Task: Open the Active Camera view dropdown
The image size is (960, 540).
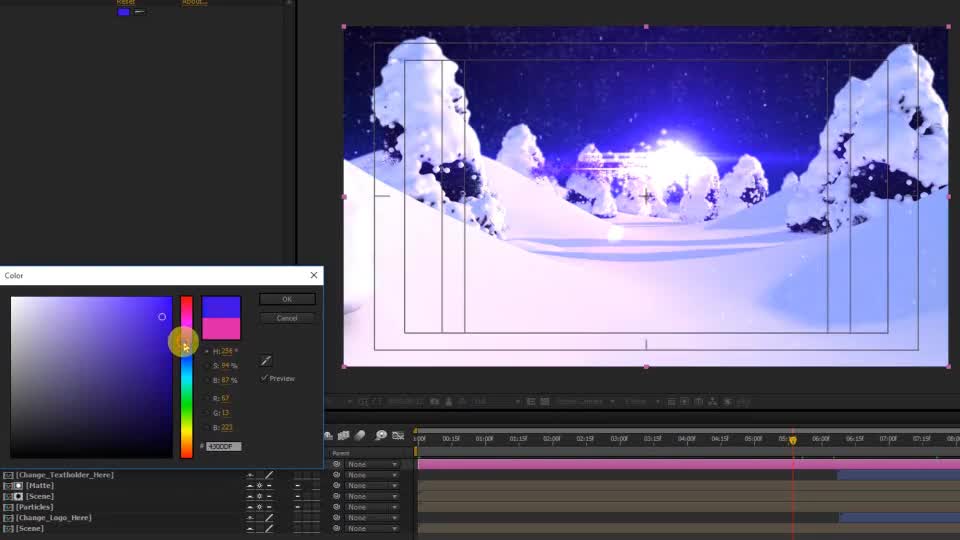Action: 585,402
